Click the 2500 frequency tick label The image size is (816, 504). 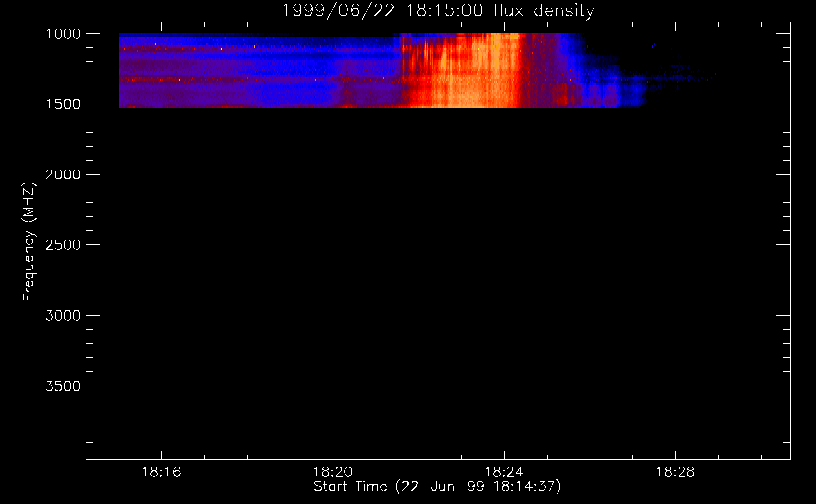[63, 245]
